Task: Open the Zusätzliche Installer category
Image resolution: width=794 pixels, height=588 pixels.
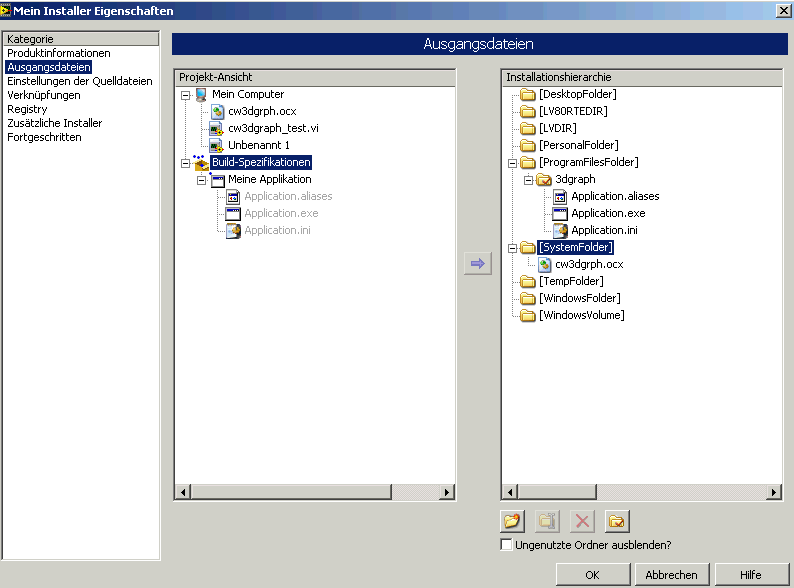Action: coord(55,123)
